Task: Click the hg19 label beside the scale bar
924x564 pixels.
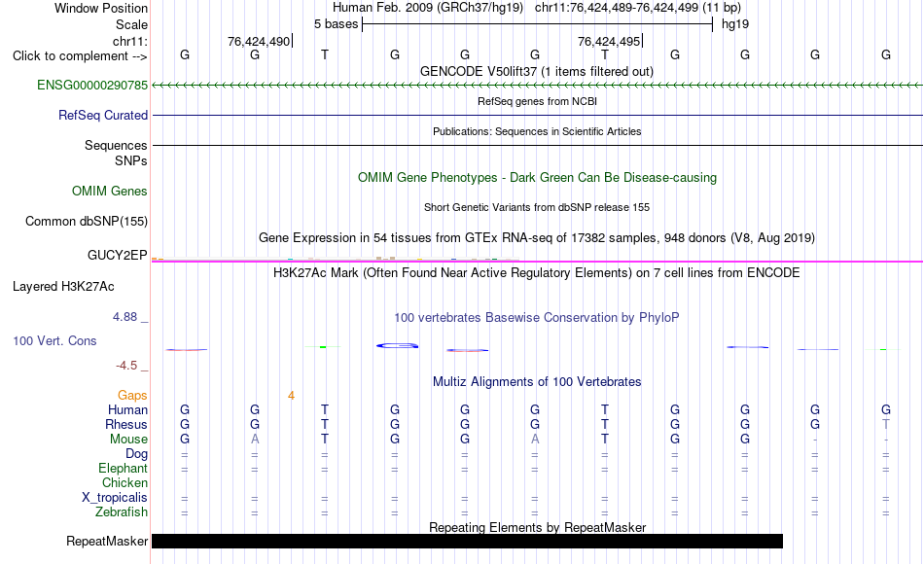Action: coord(735,24)
